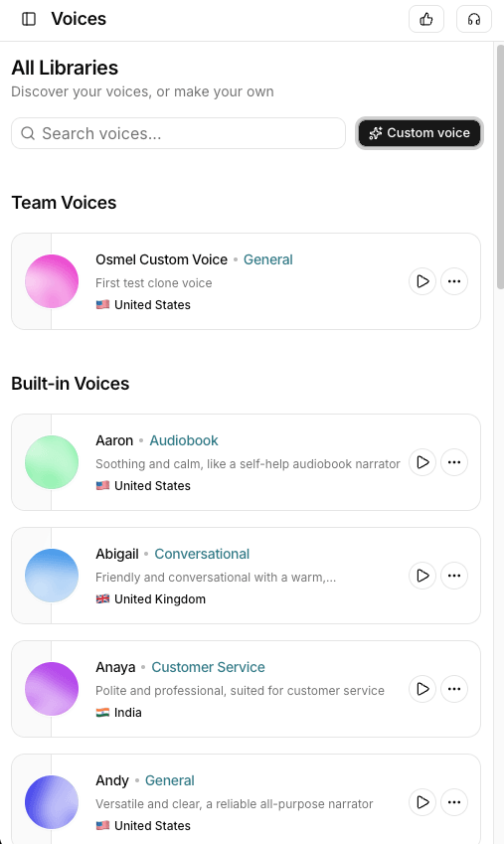Click the Audiobook tag on Aaron
Image resolution: width=504 pixels, height=844 pixels.
click(x=184, y=440)
